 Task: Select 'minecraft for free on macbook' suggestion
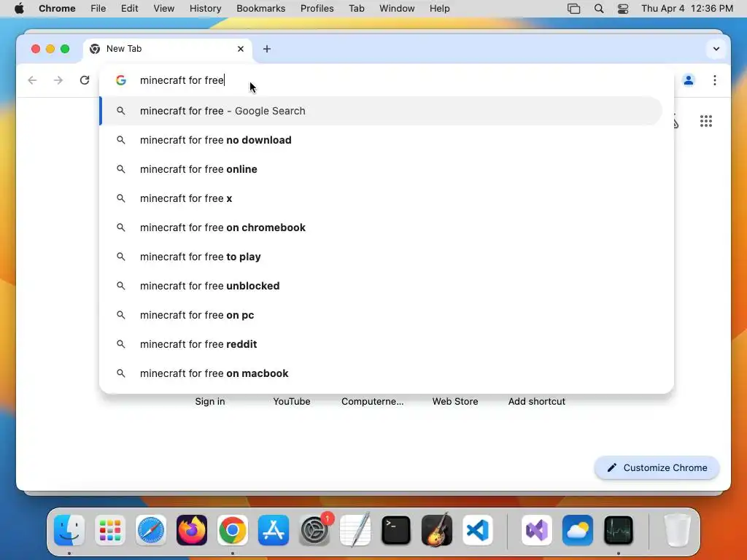[x=381, y=373]
